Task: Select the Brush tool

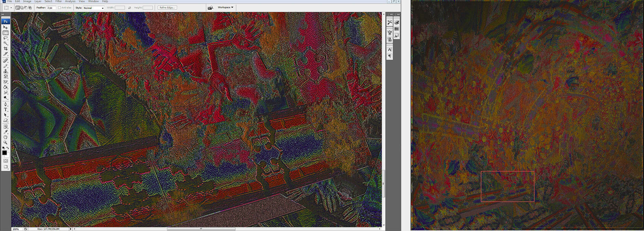Action: point(6,66)
